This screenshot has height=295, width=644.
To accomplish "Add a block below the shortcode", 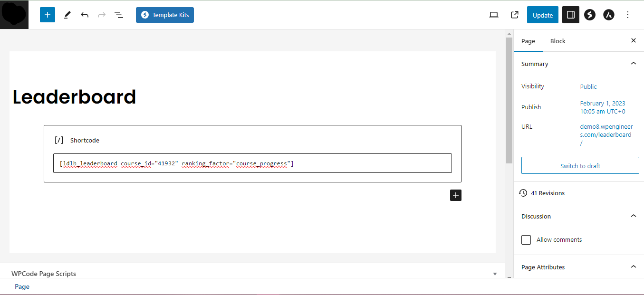I will [x=456, y=195].
